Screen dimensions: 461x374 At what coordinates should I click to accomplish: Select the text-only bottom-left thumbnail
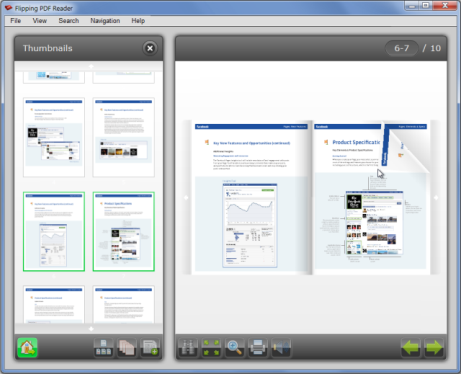coord(54,304)
